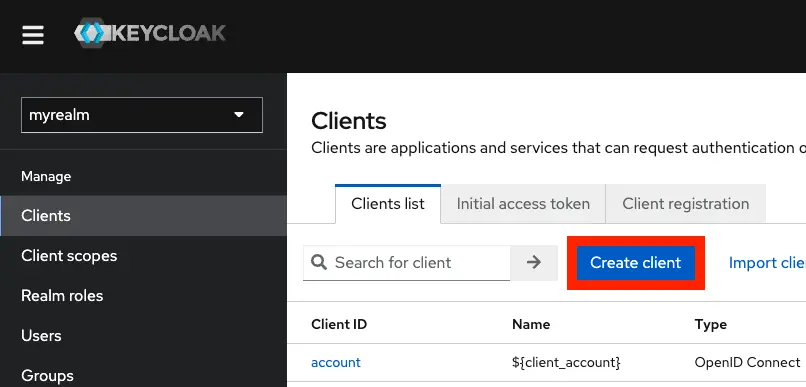The width and height of the screenshot is (806, 387).
Task: Switch to the Initial access token tab
Action: click(523, 204)
